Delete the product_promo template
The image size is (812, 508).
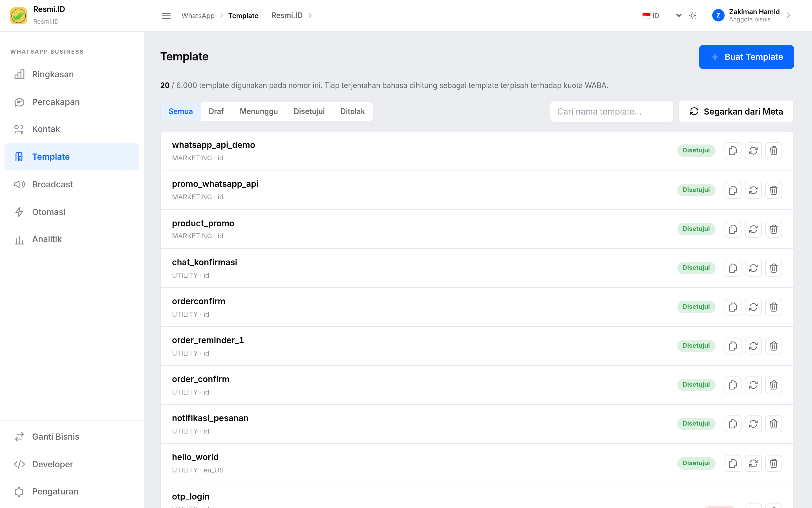coord(773,229)
